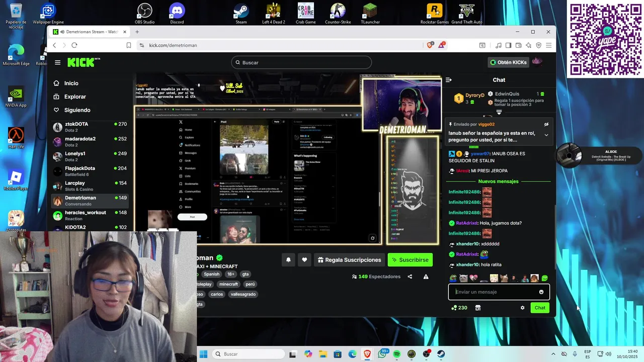Viewport: 644px width, 362px height.
Task: Click the 230 channel points icon
Action: [x=459, y=308]
